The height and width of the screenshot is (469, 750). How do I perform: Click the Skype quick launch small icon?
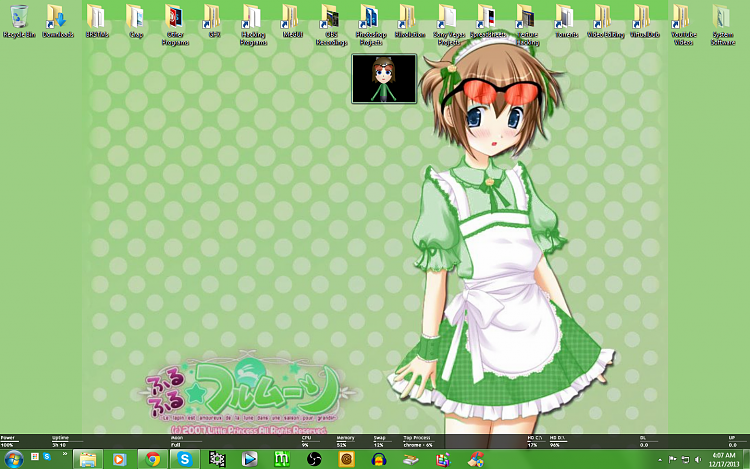pos(47,457)
